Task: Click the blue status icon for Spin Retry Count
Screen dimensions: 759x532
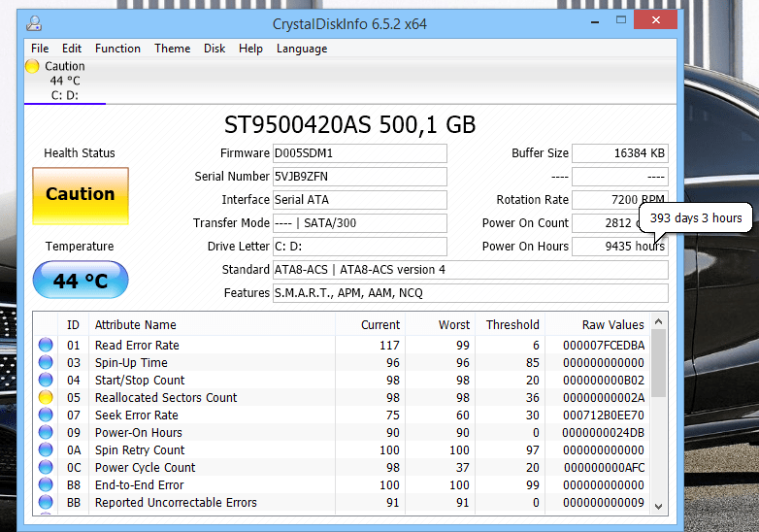Action: click(x=46, y=449)
